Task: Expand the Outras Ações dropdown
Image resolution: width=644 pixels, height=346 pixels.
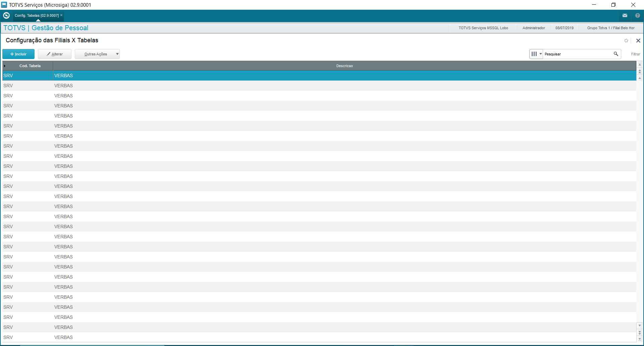Action: (97, 54)
